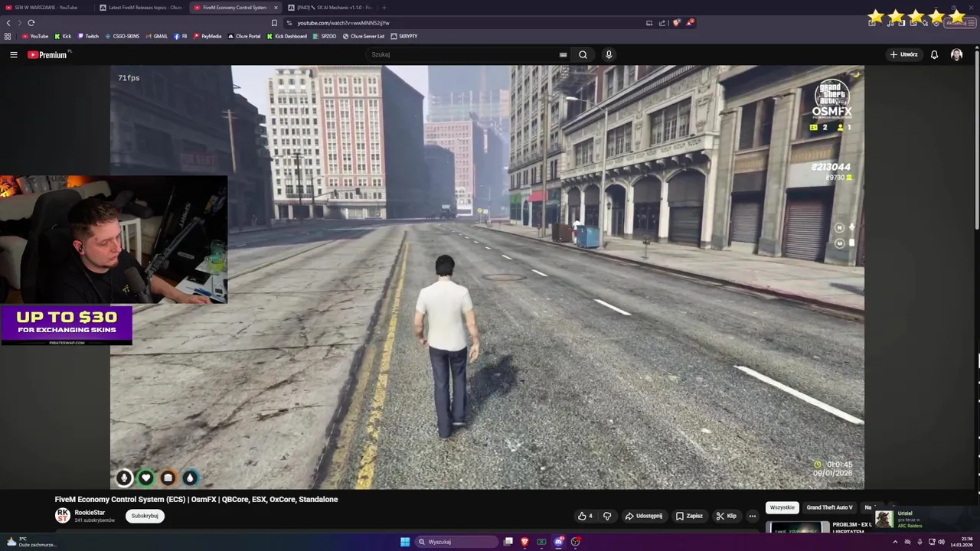Open the Windows Start menu

pyautogui.click(x=405, y=542)
